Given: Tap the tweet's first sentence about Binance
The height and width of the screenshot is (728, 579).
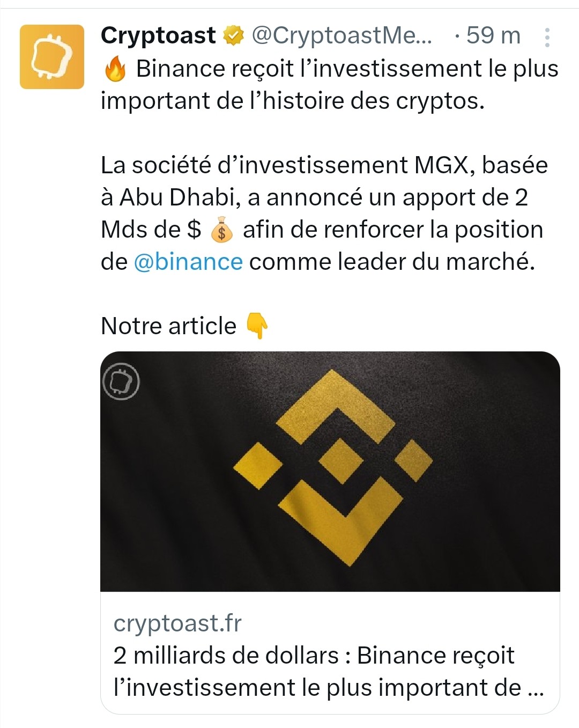Looking at the screenshot, I should [330, 85].
